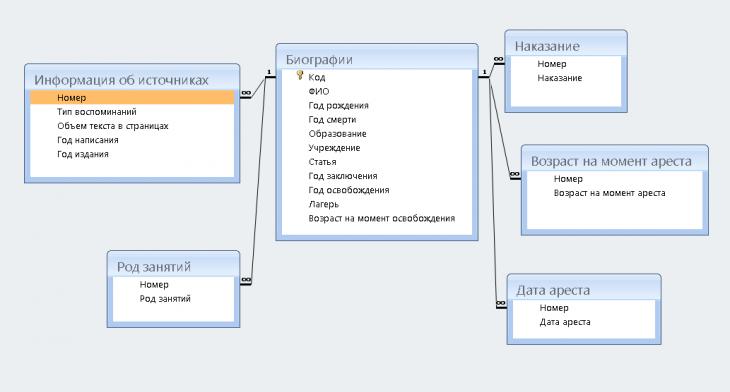
Task: Click the Дата ареста table title bar
Action: [583, 290]
